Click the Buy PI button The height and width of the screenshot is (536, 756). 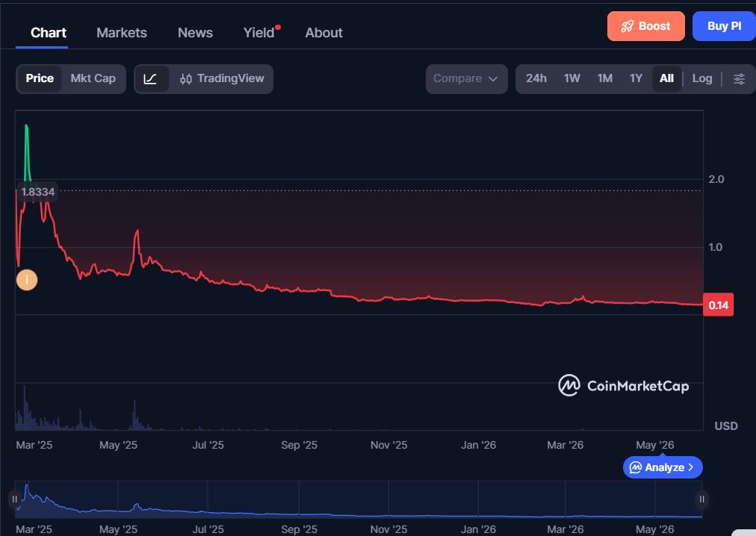724,26
